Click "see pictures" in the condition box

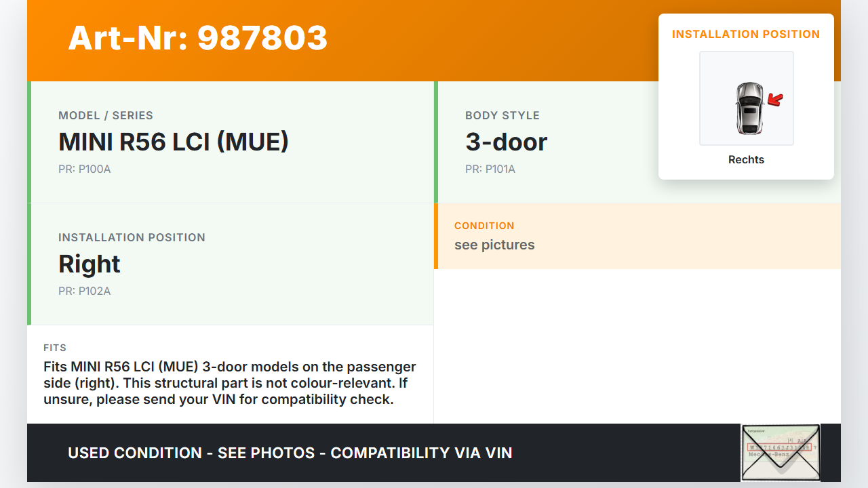pos(494,245)
